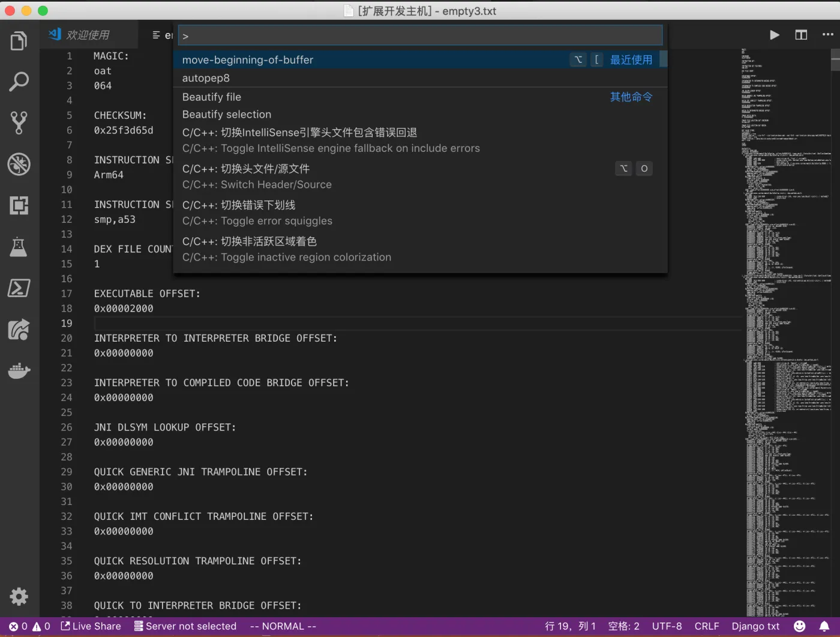840x637 pixels.
Task: Select Toggle IntelliSense engine fallback command
Action: point(420,140)
